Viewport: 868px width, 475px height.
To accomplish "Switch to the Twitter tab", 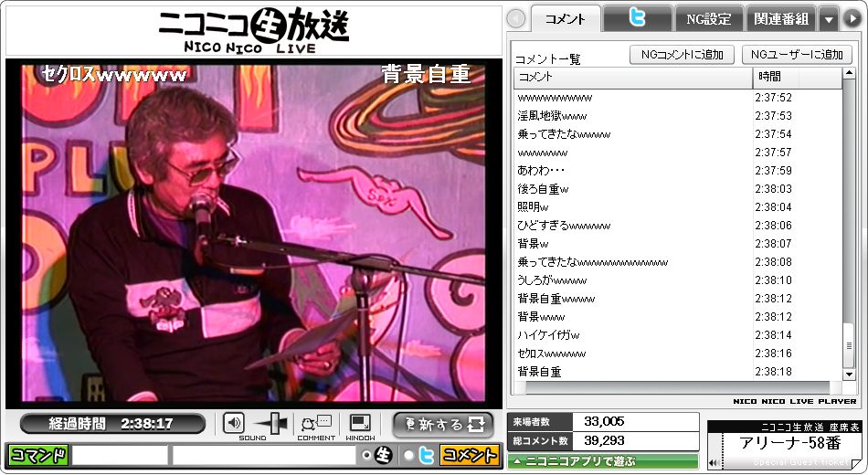I will (x=637, y=18).
